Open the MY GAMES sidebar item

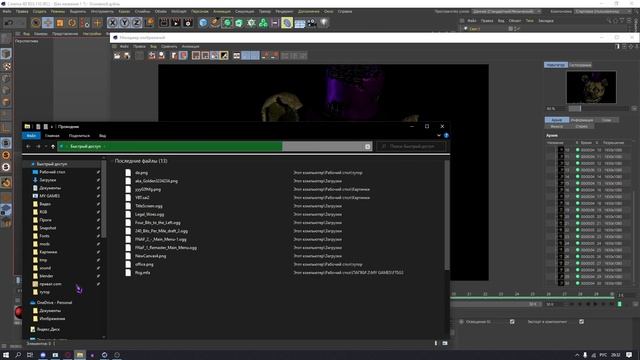click(49, 196)
